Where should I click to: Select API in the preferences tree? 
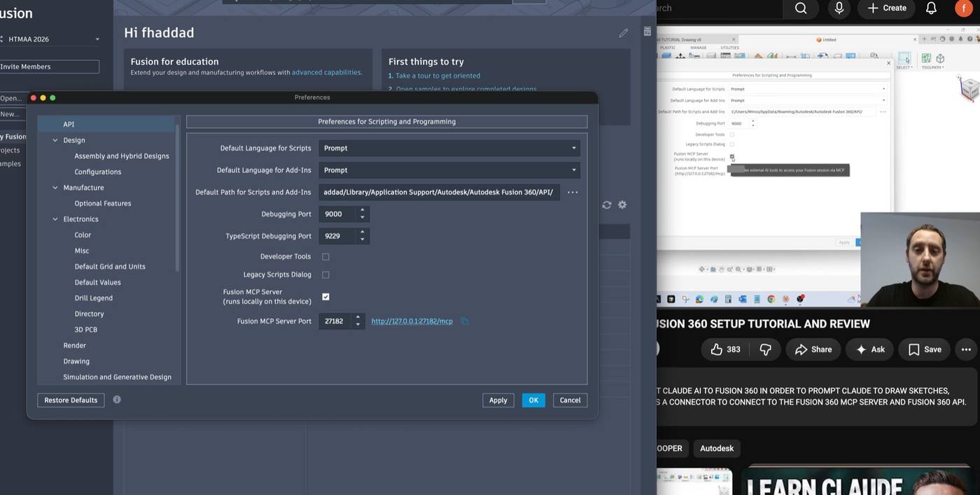[69, 125]
